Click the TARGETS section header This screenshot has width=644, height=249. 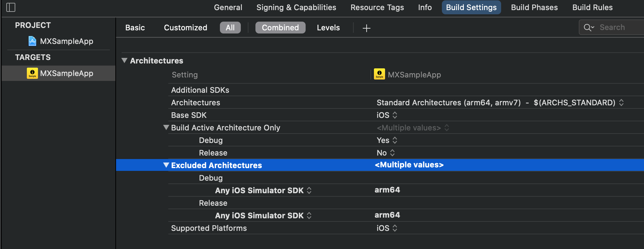[x=33, y=57]
